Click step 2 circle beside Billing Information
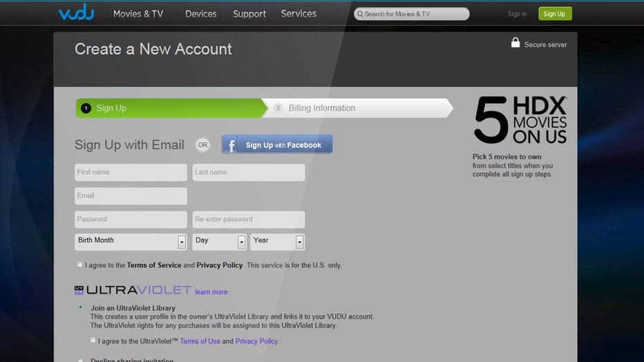Image resolution: width=644 pixels, height=362 pixels. [x=278, y=108]
